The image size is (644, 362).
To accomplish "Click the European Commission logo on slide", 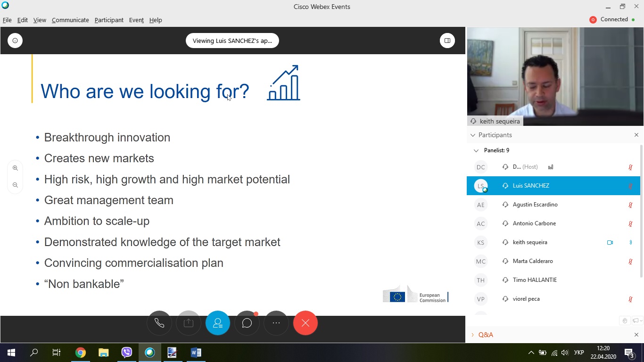I will coord(415,294).
